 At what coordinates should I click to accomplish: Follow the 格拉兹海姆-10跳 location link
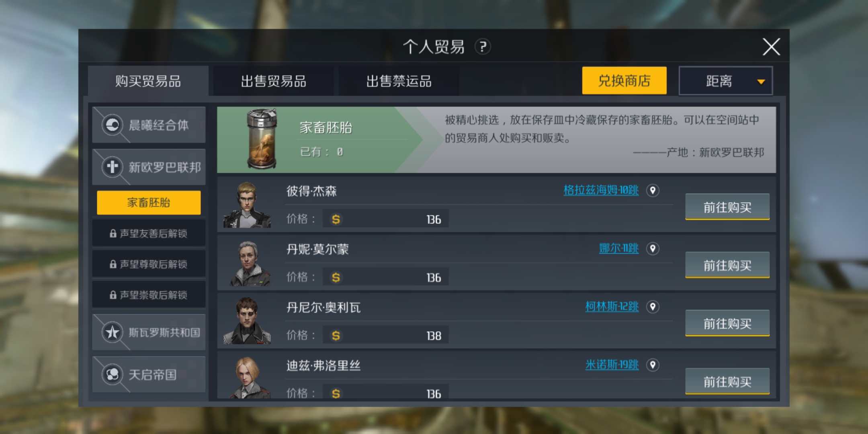pos(601,190)
